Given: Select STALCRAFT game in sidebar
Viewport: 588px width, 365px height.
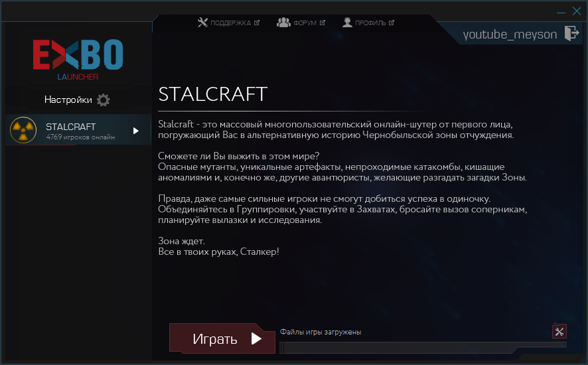Looking at the screenshot, I should click(x=78, y=130).
